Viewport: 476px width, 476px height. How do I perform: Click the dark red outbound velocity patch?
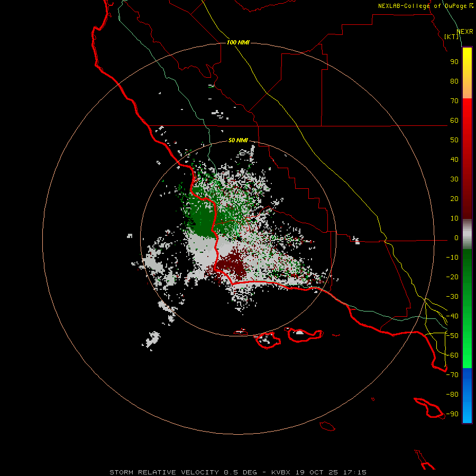[x=232, y=263]
